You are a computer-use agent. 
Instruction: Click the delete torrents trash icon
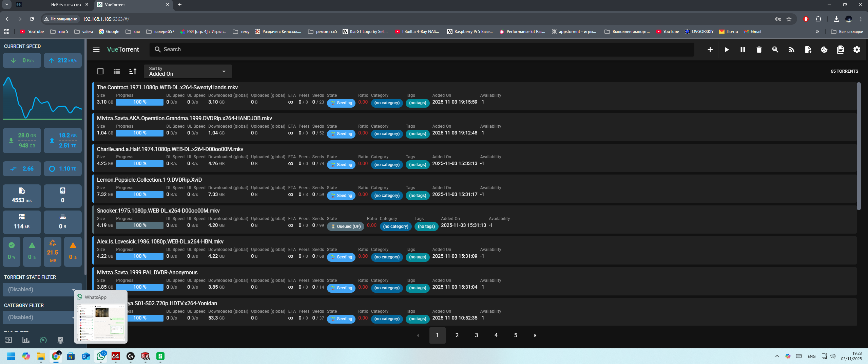tap(759, 50)
